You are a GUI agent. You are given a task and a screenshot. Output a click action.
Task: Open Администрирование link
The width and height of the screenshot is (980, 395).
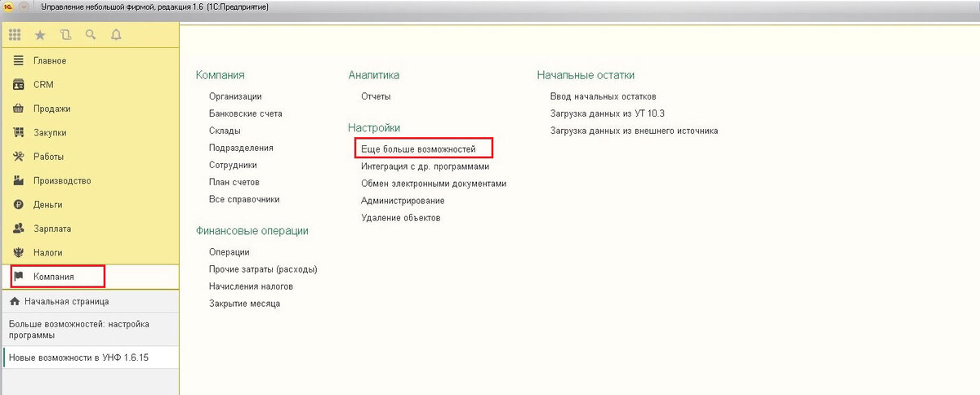tap(403, 201)
